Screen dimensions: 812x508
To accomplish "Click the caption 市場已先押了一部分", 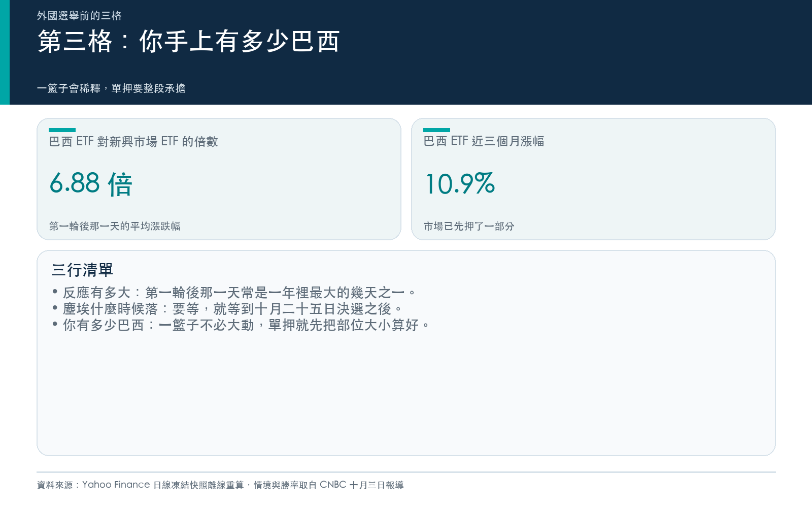I will coord(469,226).
